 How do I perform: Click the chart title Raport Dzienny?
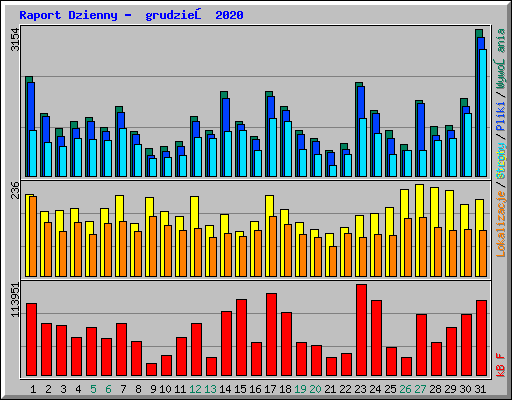pos(68,15)
